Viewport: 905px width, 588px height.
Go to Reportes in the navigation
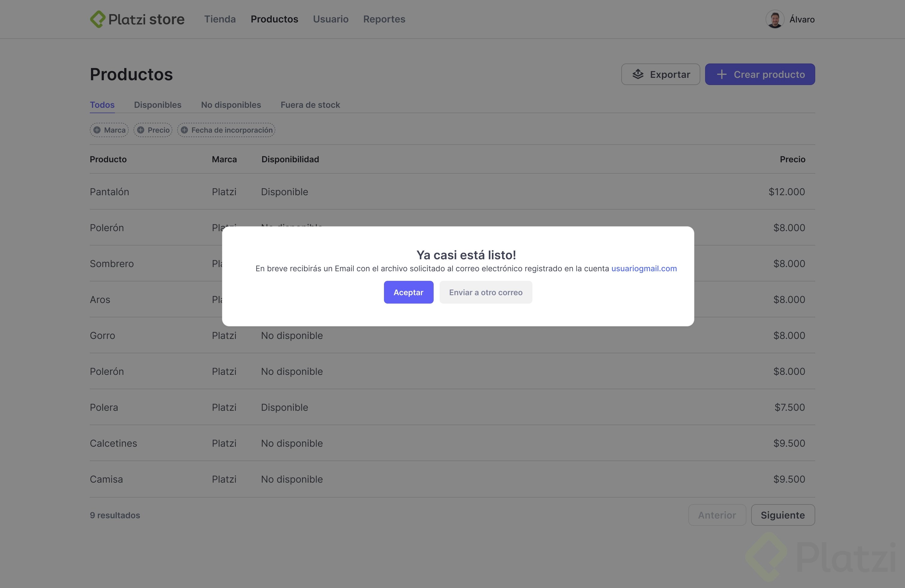(384, 19)
